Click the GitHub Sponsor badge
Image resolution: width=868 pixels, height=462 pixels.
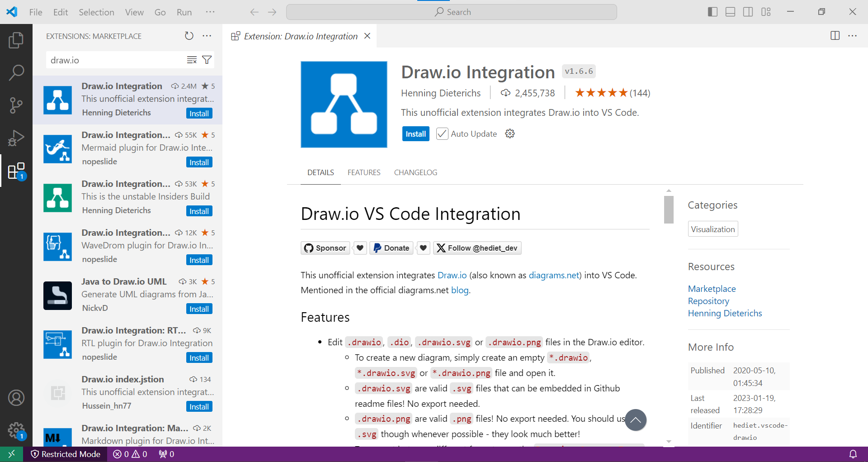tap(325, 248)
